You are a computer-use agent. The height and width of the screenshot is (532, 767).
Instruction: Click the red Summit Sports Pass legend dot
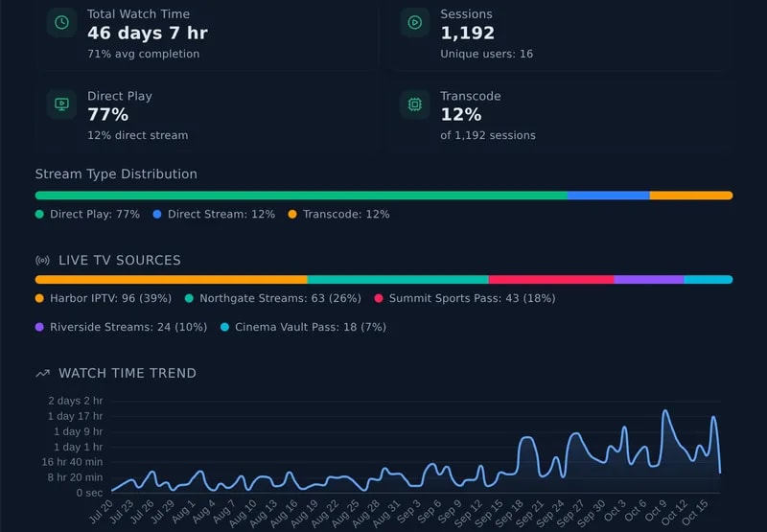(379, 298)
